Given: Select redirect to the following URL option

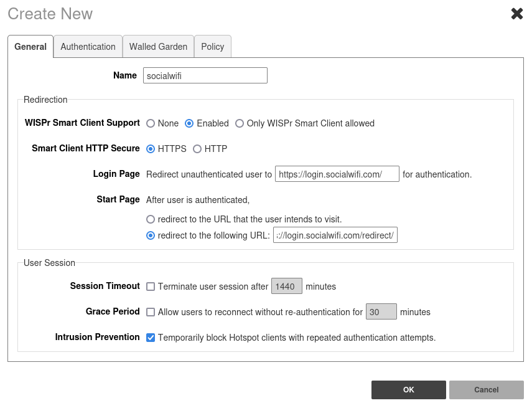Looking at the screenshot, I should click(151, 235).
